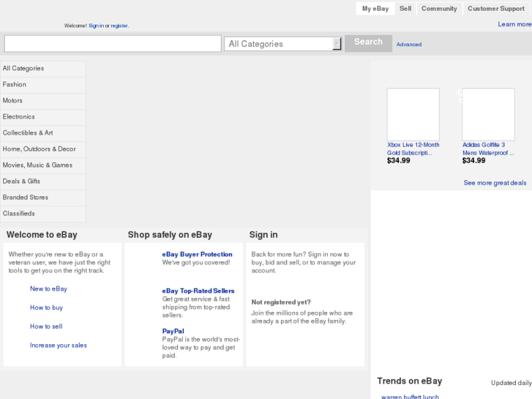This screenshot has width=532, height=399.
Task: Click the Shop safely on eBay heading
Action: click(170, 235)
